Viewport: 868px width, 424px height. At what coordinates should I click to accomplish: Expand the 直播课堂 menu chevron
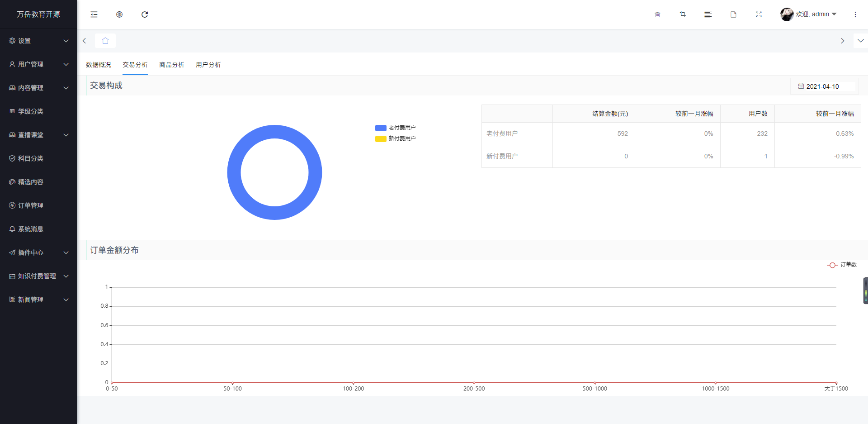[x=66, y=135]
